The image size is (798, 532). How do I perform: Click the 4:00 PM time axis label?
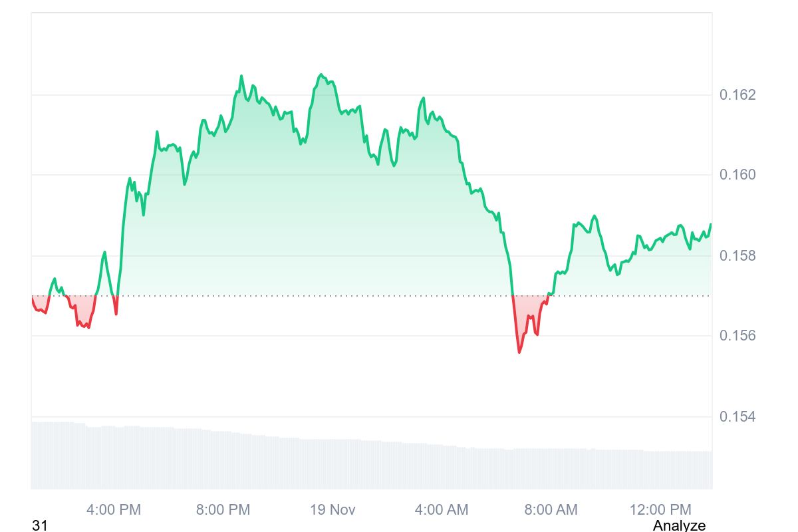(x=114, y=510)
